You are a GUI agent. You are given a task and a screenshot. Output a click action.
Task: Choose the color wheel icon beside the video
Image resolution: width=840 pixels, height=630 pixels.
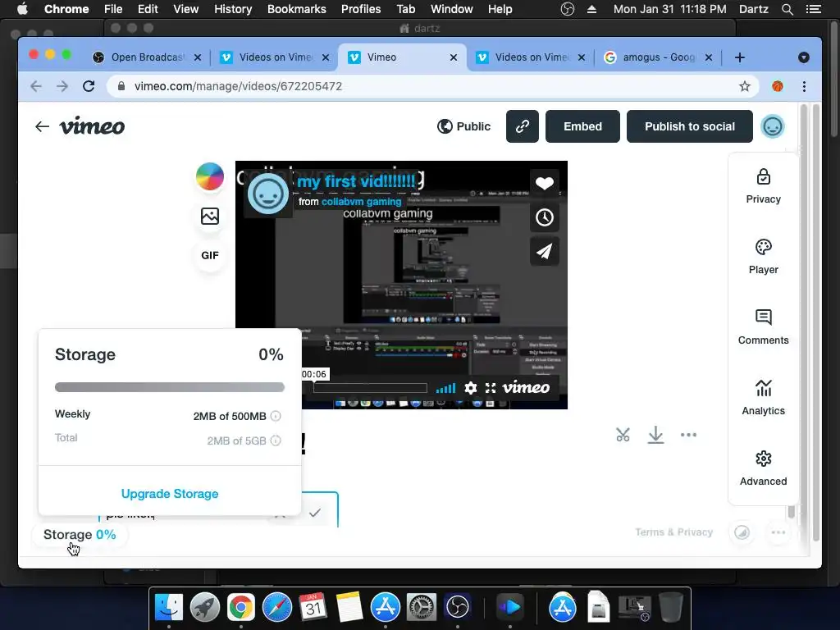pyautogui.click(x=210, y=177)
